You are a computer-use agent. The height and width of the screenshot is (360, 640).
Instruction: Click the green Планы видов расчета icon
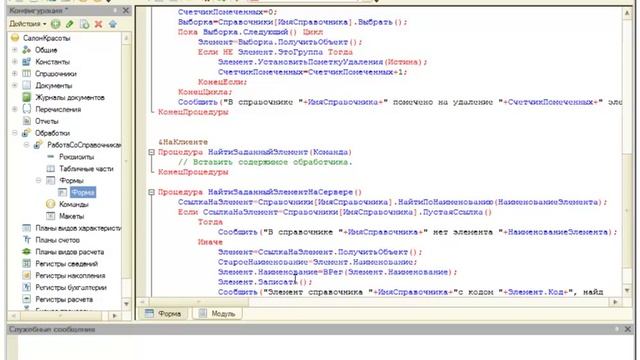pyautogui.click(x=27, y=251)
